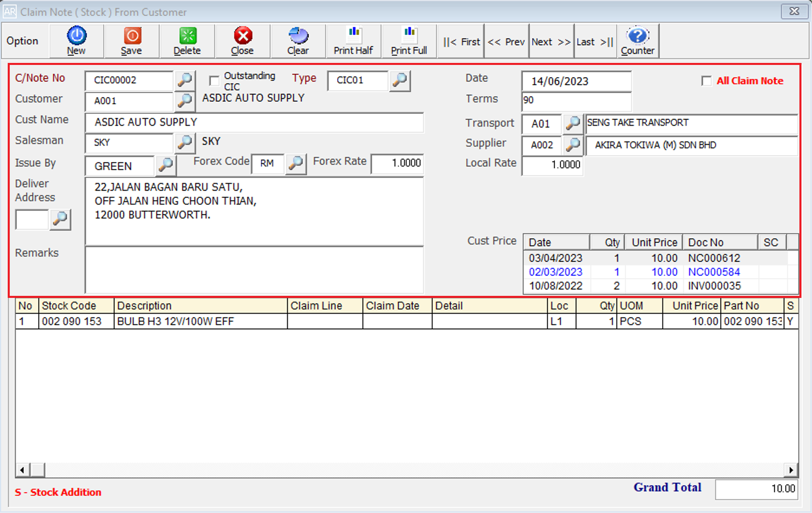This screenshot has height=513, width=812.
Task: Click the Deliver Address code box
Action: coord(32,220)
